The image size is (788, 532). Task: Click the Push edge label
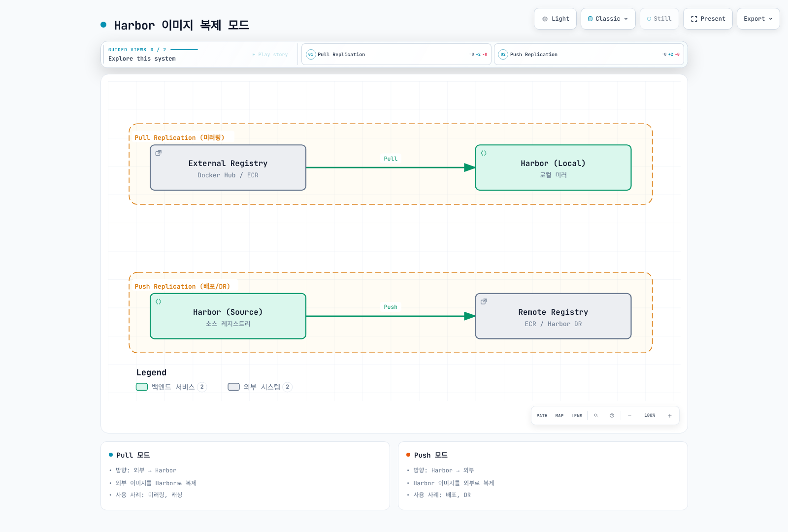click(x=391, y=307)
